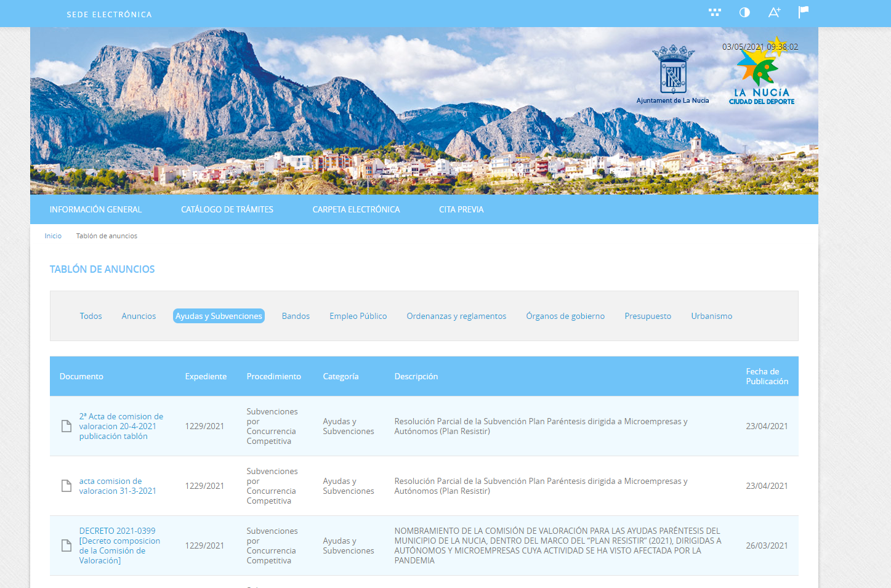Select Empleo Público filter tab
Screen dimensions: 891x588
(x=358, y=316)
